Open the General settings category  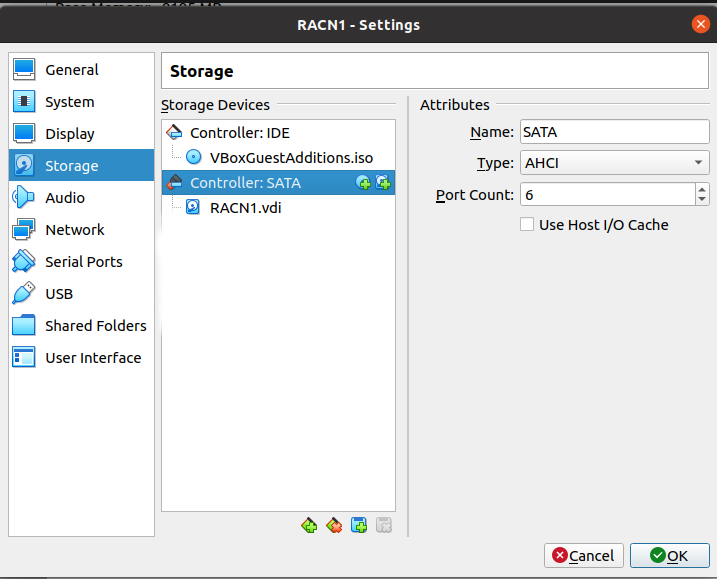pos(81,70)
